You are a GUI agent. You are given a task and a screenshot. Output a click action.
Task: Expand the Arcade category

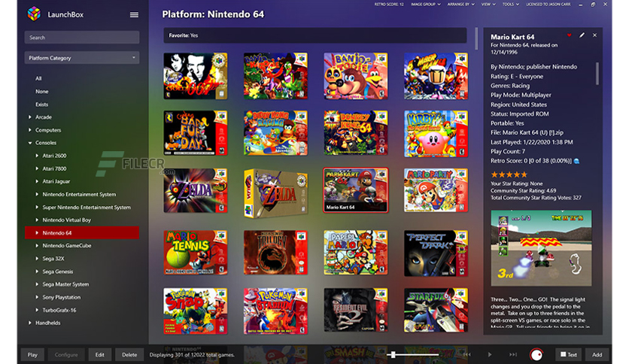coord(30,117)
